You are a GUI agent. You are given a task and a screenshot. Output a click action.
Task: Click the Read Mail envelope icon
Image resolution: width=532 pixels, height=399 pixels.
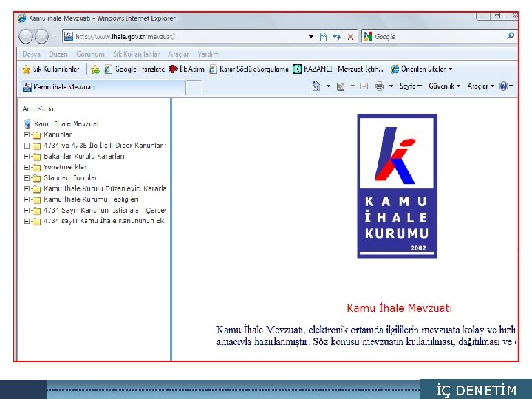(x=364, y=86)
